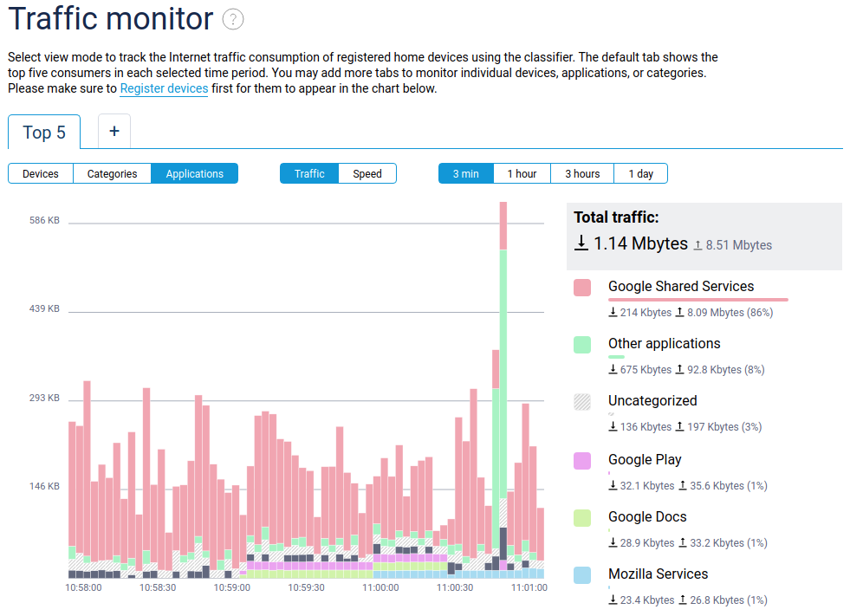Image resolution: width=850 pixels, height=616 pixels.
Task: Switch view mode to Categories
Action: pos(112,174)
